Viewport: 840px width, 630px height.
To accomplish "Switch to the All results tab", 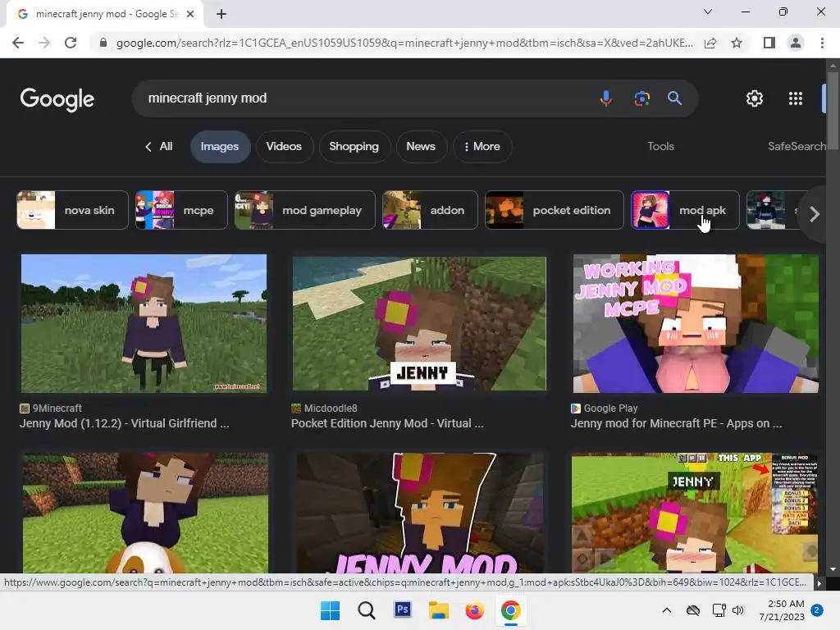I will pyautogui.click(x=159, y=146).
